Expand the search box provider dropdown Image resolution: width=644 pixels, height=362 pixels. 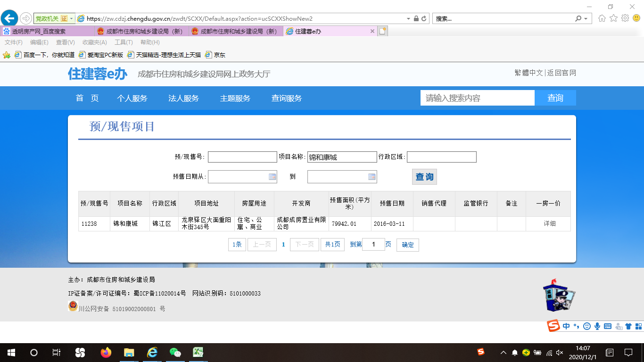pyautogui.click(x=586, y=19)
